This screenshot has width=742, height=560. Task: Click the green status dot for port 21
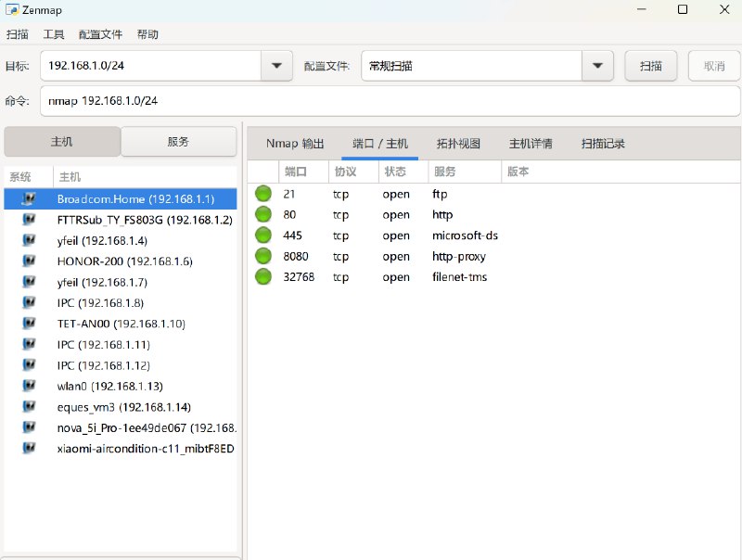pos(263,194)
